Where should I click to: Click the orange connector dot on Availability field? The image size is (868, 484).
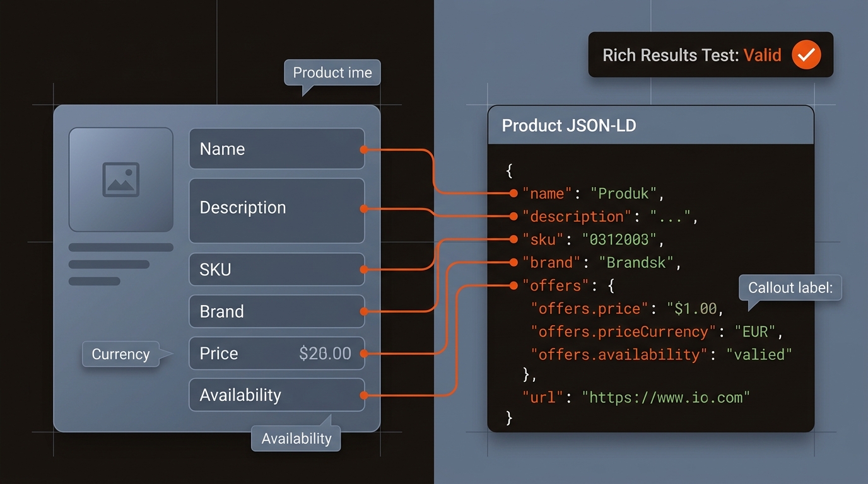pyautogui.click(x=364, y=395)
